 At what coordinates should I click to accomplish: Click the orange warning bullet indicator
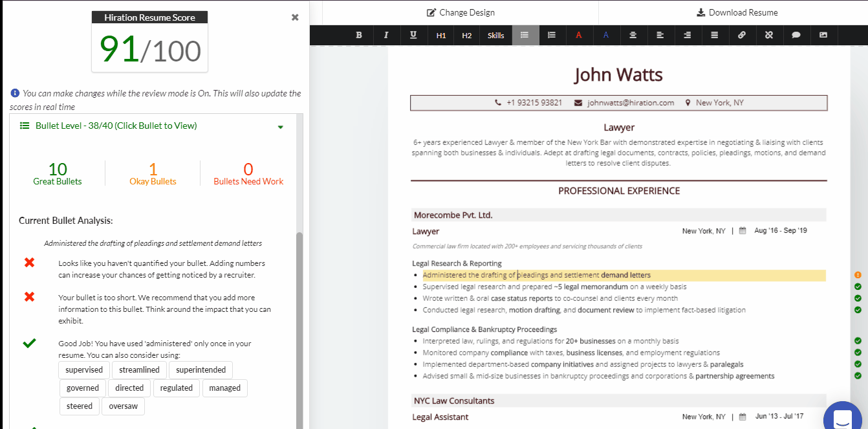[858, 275]
